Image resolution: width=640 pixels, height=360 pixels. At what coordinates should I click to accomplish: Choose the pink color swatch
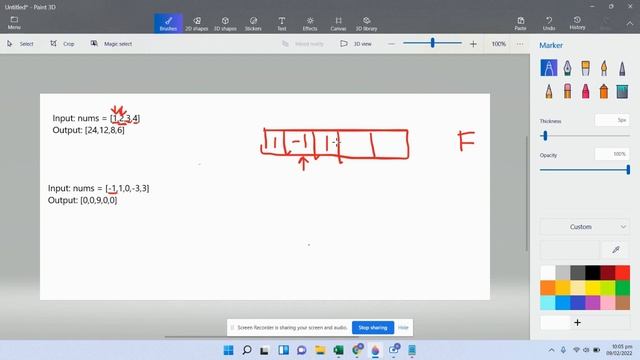click(607, 302)
